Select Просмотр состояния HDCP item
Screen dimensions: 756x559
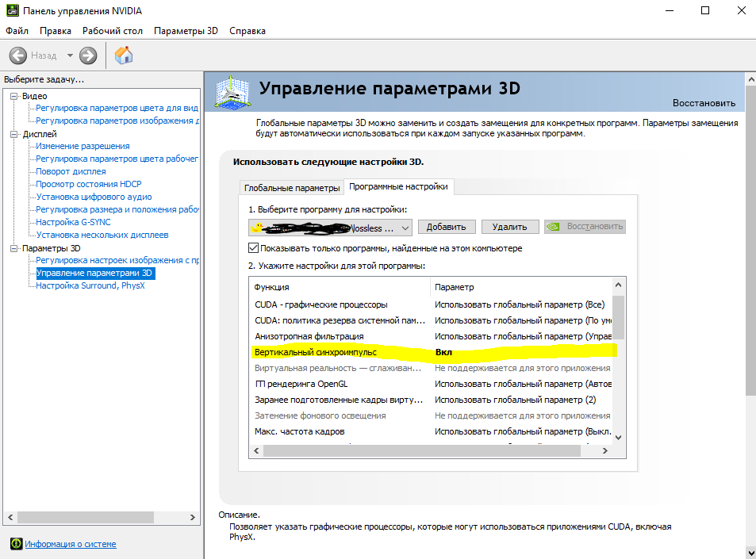click(89, 184)
